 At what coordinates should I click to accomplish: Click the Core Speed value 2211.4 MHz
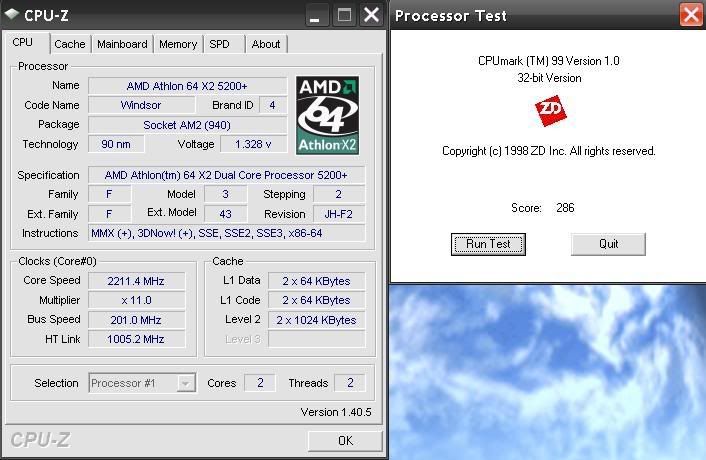136,281
